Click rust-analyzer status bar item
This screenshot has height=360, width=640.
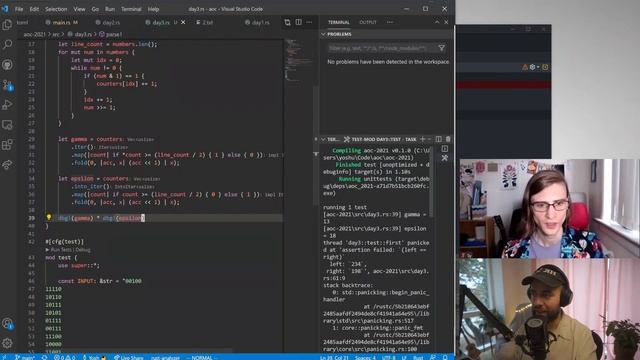coord(165,358)
